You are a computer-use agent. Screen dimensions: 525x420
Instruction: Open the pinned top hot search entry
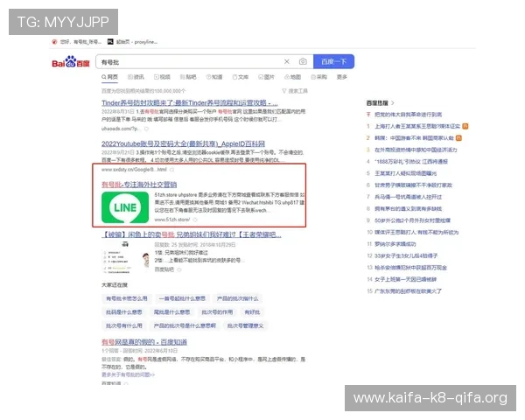[x=408, y=115]
